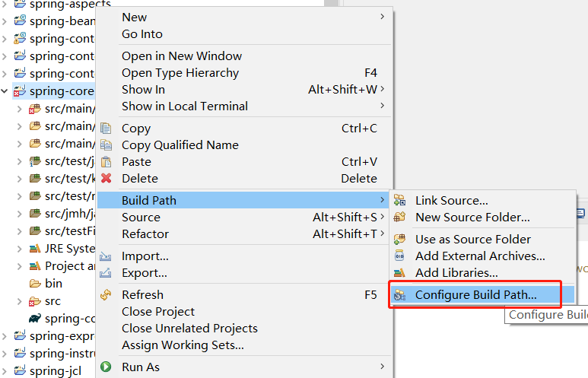
Task: Click the Add External Archives jar icon
Action: point(400,256)
